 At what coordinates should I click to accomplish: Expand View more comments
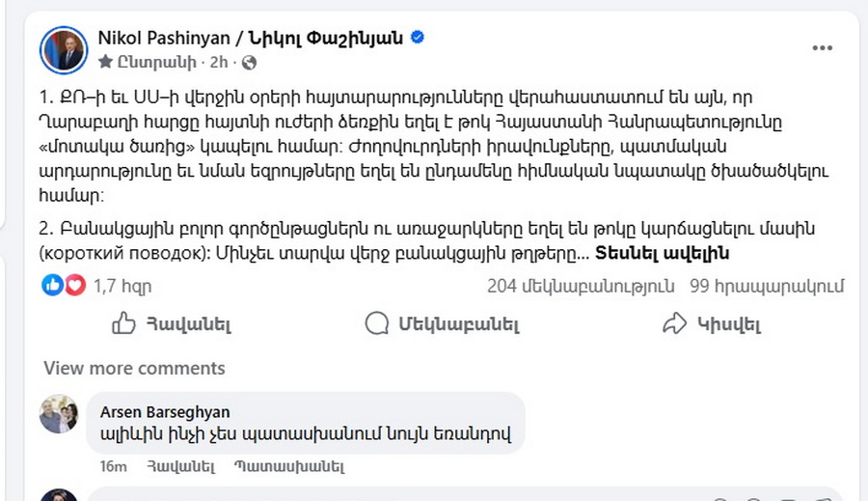(134, 368)
